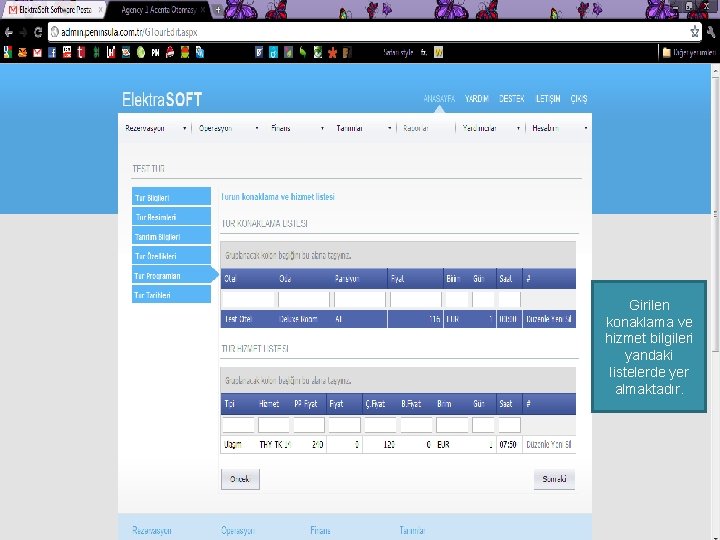This screenshot has width=720, height=540.
Task: Open the Diğer yer imleri bookmarks folder
Action: tap(689, 53)
